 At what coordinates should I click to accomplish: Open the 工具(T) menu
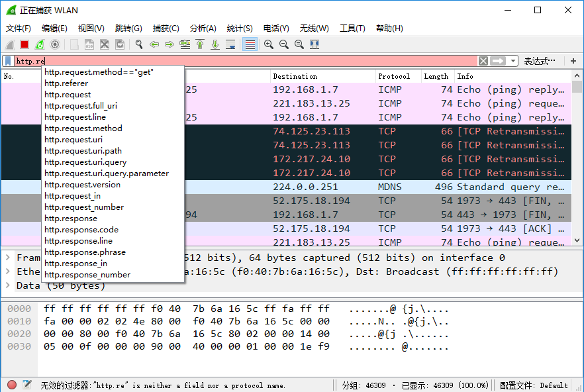pyautogui.click(x=352, y=28)
